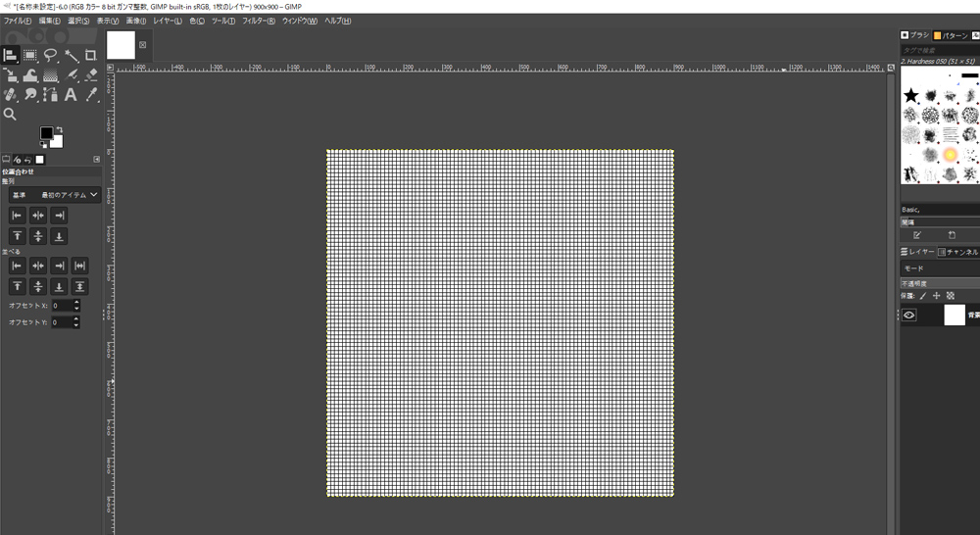980x535 pixels.
Task: Toggle lock position and size icon
Action: (x=936, y=296)
